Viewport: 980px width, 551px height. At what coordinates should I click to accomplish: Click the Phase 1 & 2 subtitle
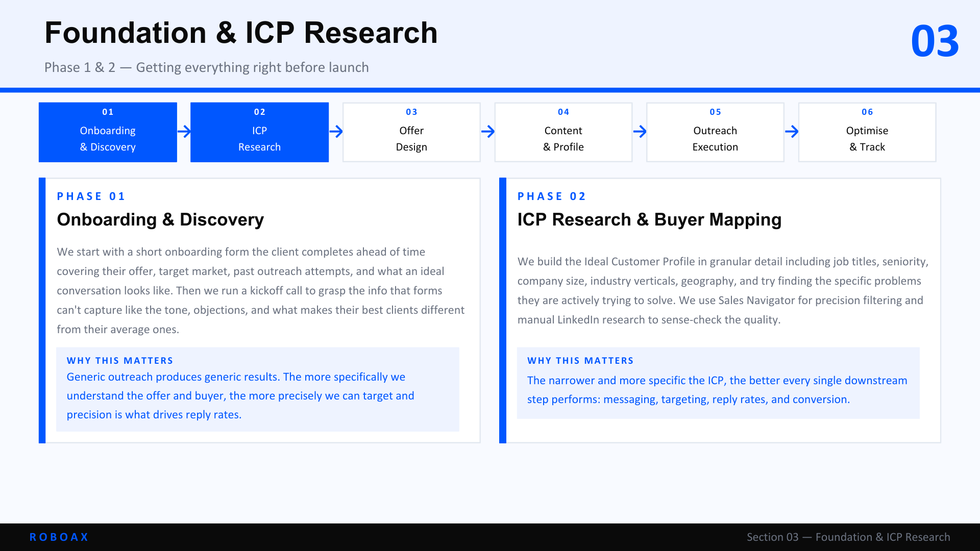tap(206, 67)
